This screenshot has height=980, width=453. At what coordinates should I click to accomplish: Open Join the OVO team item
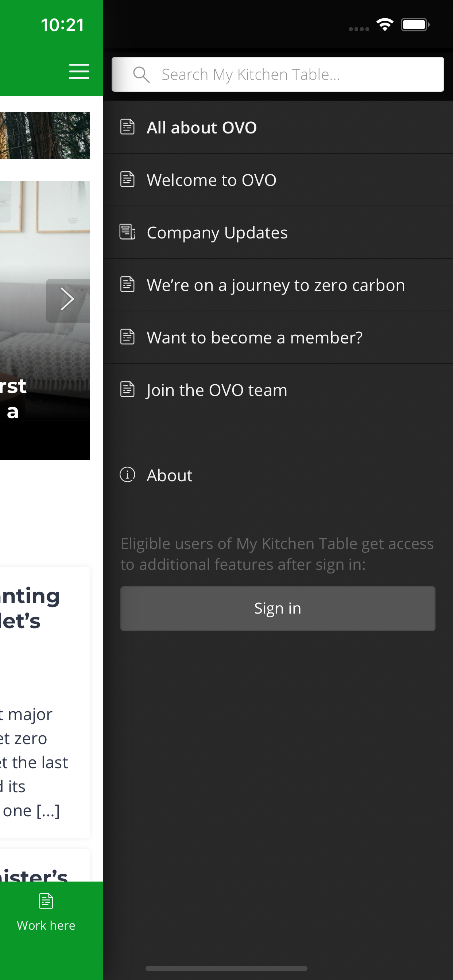278,390
